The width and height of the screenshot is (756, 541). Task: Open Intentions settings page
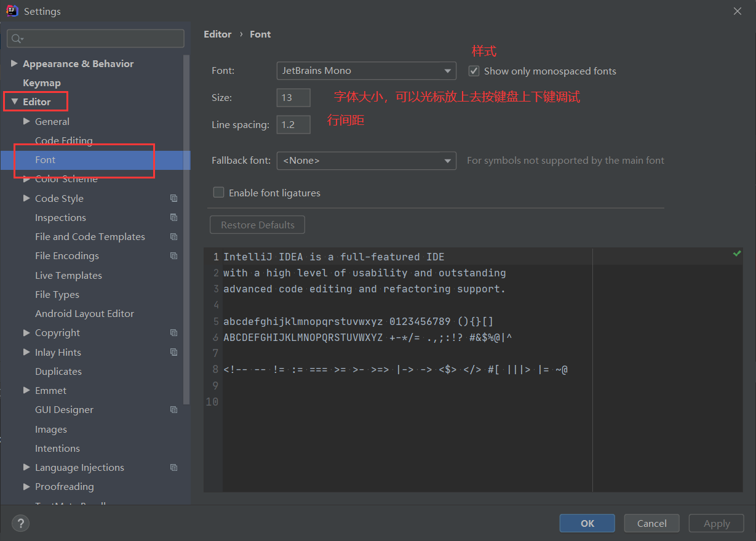(x=57, y=448)
